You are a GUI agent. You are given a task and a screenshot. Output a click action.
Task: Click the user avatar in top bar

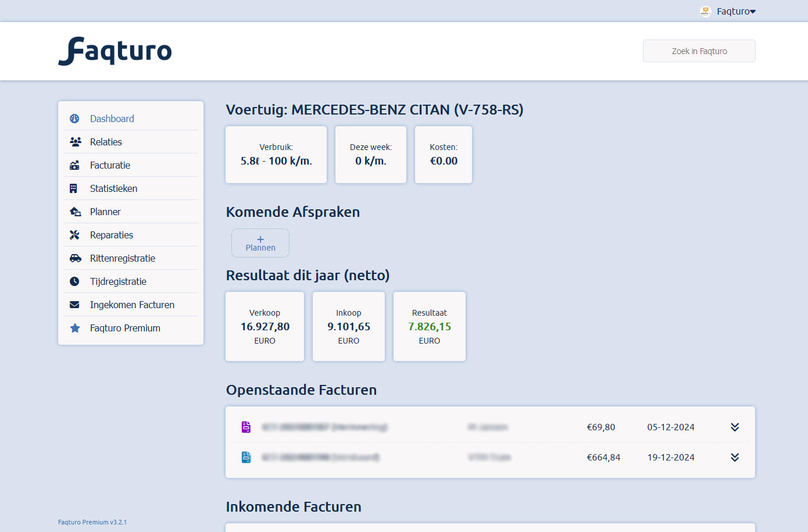(x=705, y=11)
